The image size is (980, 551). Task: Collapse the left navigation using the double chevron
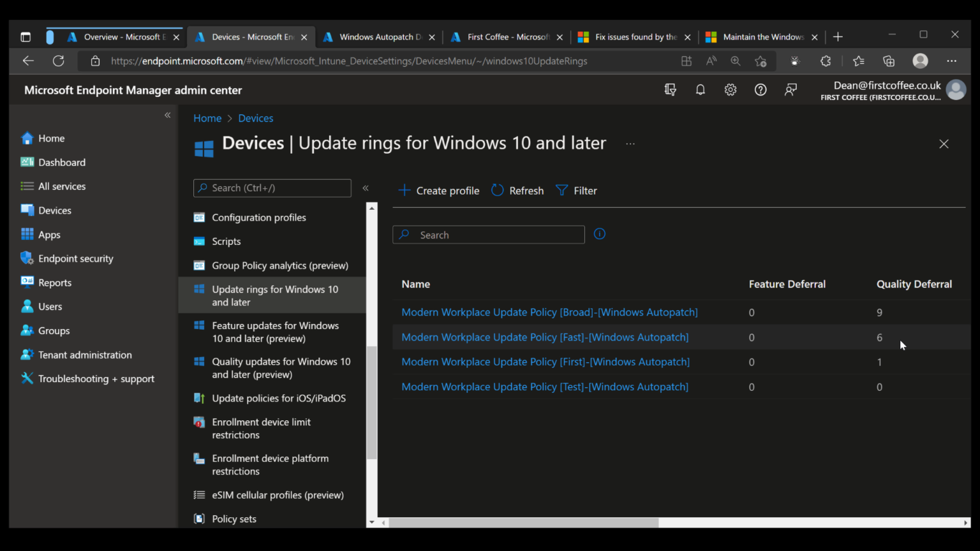[x=167, y=115]
